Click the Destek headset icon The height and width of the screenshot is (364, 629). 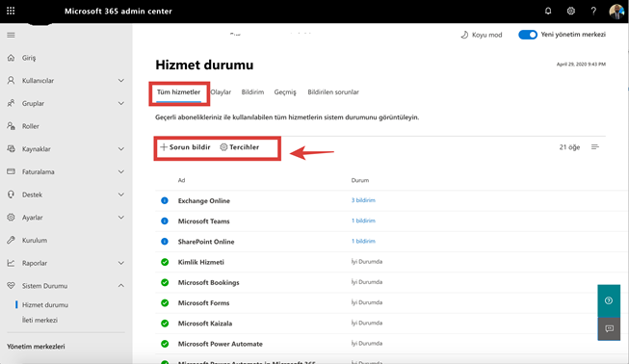point(11,195)
